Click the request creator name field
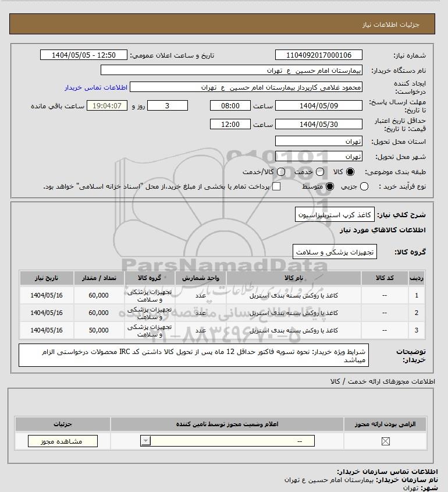The height and width of the screenshot is (492, 448). [x=246, y=87]
